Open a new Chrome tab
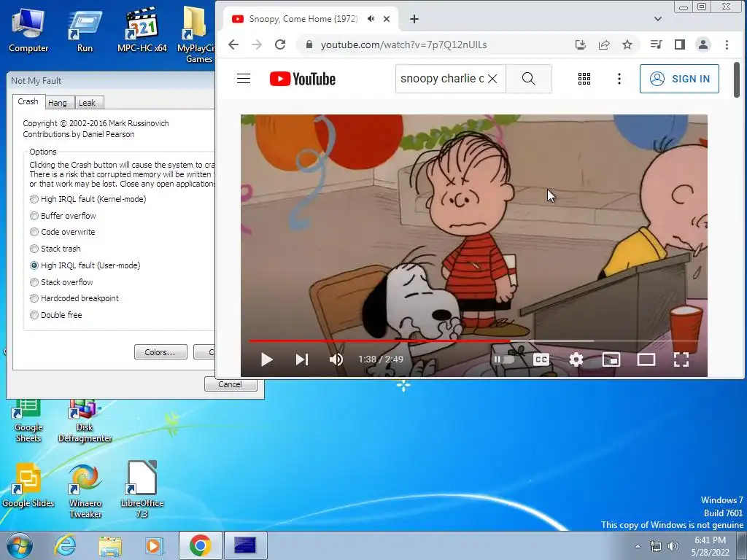The width and height of the screenshot is (747, 560). click(414, 19)
